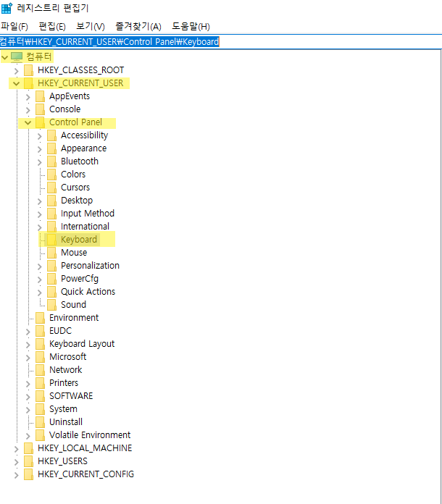Click the Uninstall folder icon
The width and height of the screenshot is (442, 504).
click(40, 421)
